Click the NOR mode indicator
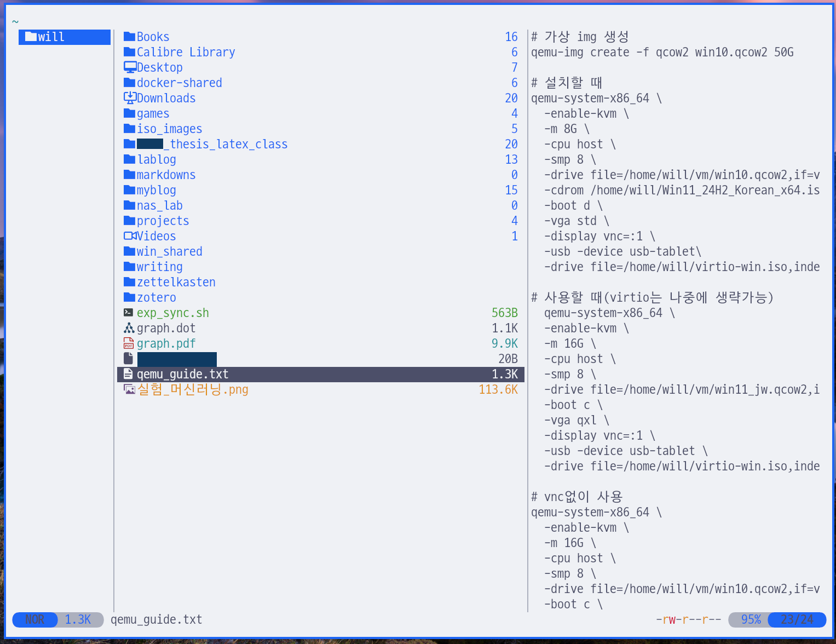The height and width of the screenshot is (644, 836). pos(34,619)
